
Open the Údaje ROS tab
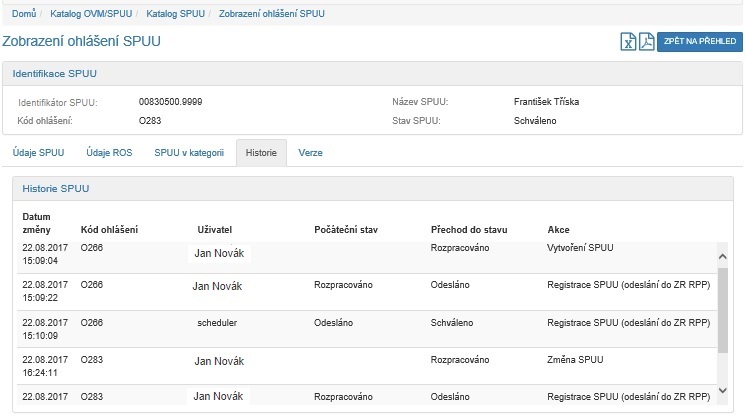tap(109, 153)
